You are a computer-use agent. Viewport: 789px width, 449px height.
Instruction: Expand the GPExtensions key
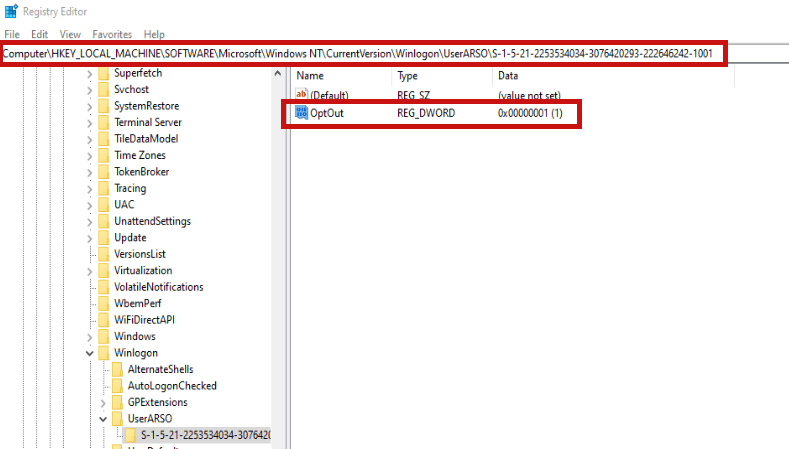(x=103, y=403)
